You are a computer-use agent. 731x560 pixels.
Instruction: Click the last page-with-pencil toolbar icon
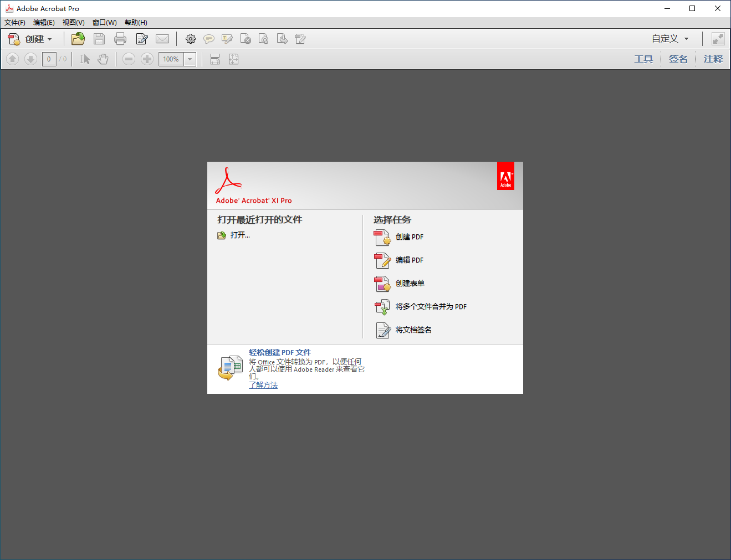click(300, 39)
